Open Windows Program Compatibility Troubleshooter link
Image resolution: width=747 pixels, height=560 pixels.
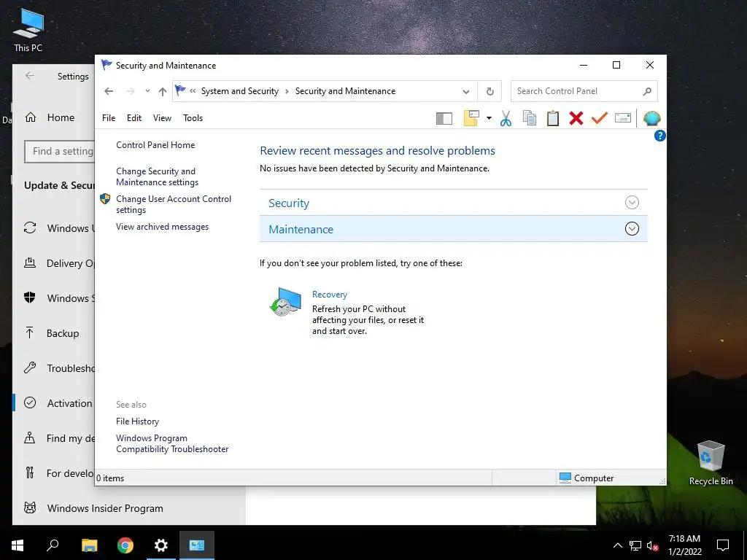pos(172,443)
